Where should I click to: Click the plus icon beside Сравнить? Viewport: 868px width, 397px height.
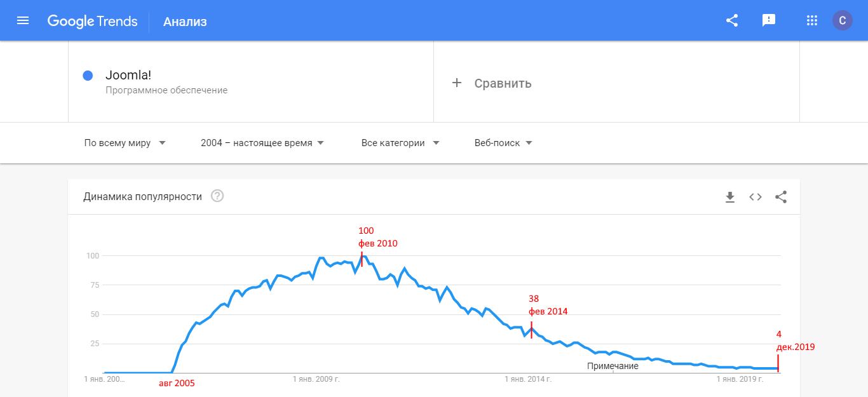tap(456, 83)
